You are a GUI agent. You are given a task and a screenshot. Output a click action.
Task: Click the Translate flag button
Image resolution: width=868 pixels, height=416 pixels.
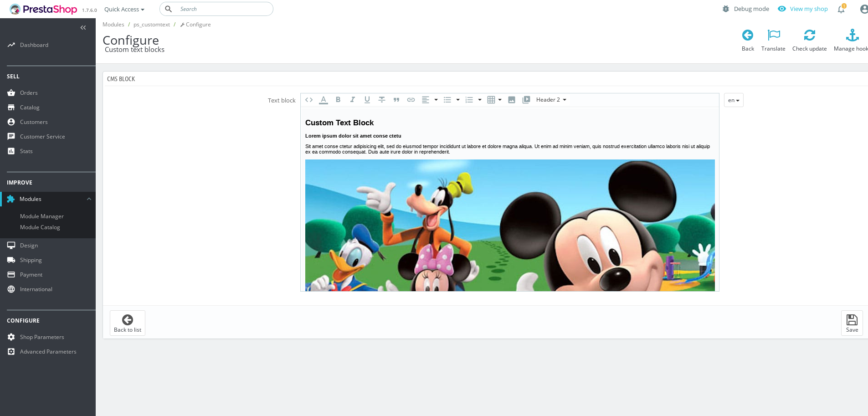[x=773, y=41]
